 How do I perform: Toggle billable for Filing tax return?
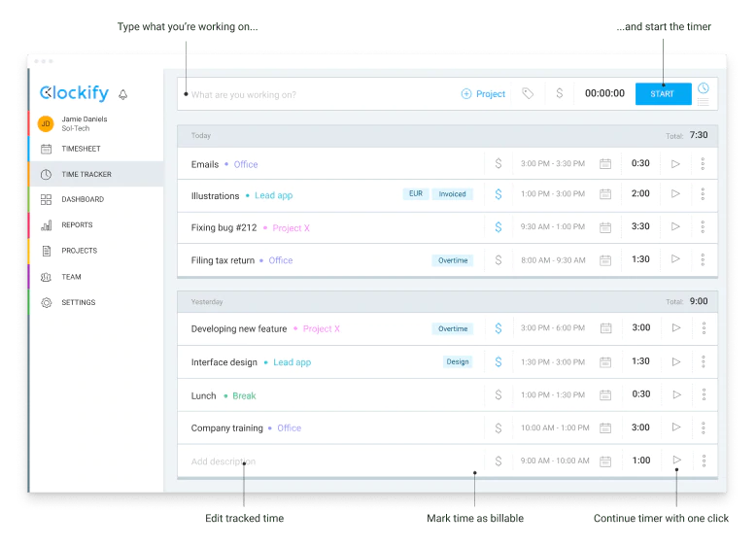click(498, 260)
